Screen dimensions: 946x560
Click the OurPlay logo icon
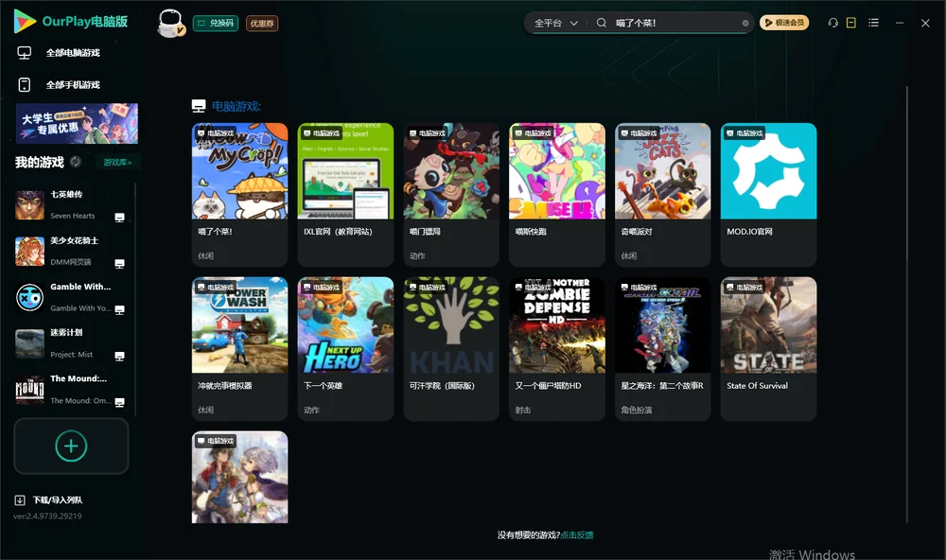pyautogui.click(x=25, y=21)
